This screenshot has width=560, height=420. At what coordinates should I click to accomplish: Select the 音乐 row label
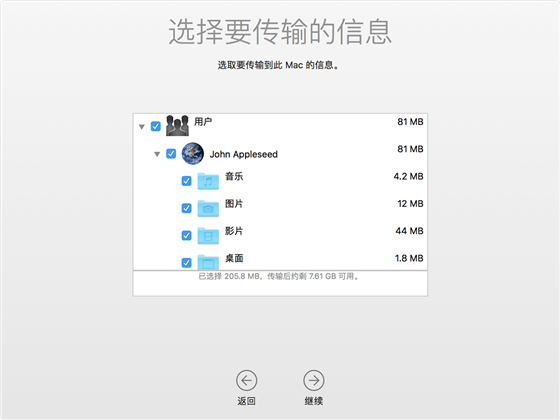click(x=234, y=176)
